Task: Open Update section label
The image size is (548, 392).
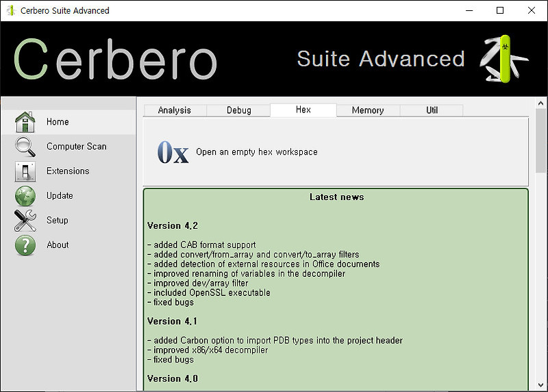Action: tap(60, 195)
